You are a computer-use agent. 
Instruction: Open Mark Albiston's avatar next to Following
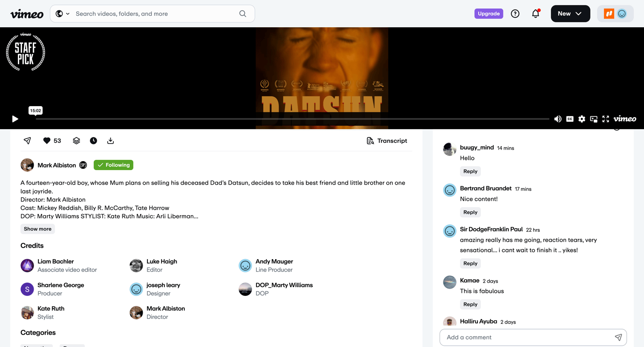(x=27, y=165)
